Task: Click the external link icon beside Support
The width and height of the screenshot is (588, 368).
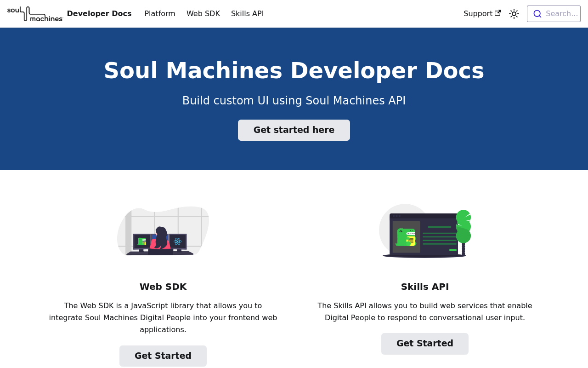Action: pos(498,13)
